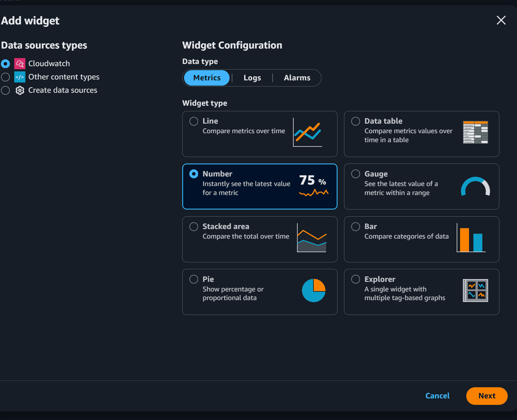
Task: Click 'Compare the total over time' text
Action: pos(246,236)
